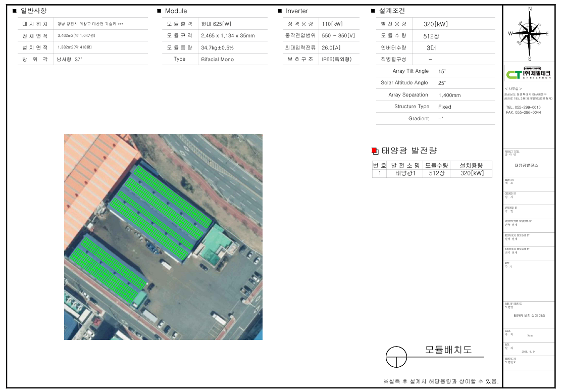Click the compass rose north arrow icon
This screenshot has height=392, width=564.
point(529,33)
